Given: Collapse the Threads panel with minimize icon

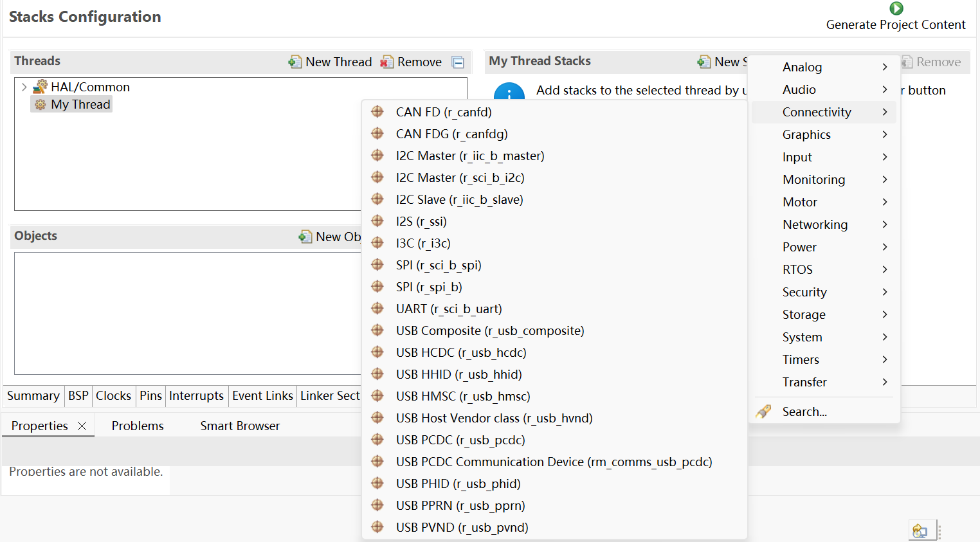Looking at the screenshot, I should pos(458,62).
